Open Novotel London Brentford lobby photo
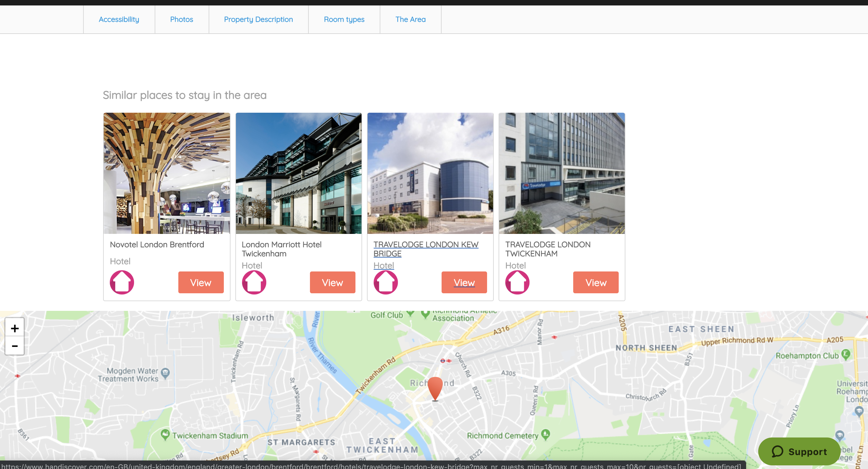 (167, 173)
